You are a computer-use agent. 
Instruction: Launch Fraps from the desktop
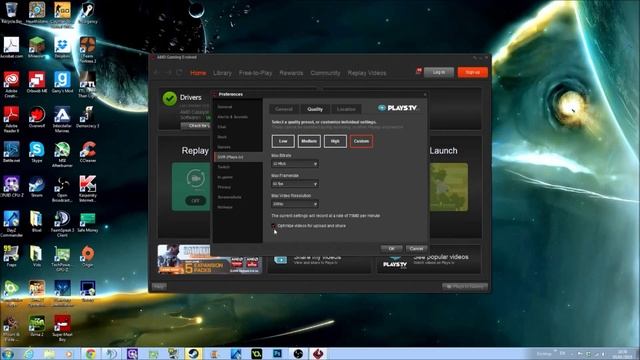tap(11, 256)
